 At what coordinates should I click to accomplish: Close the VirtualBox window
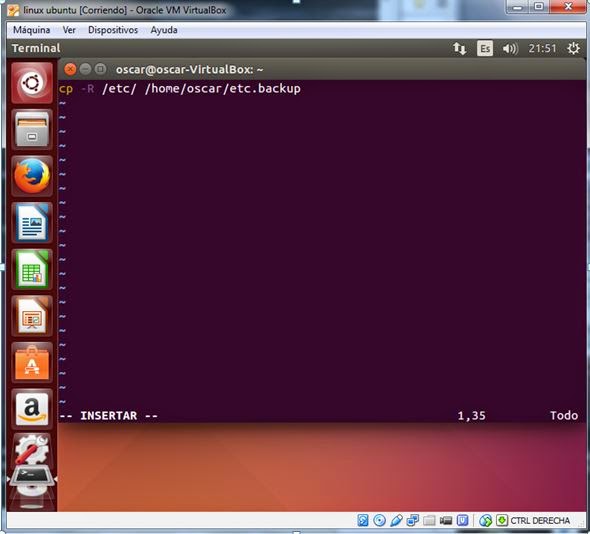(x=568, y=6)
